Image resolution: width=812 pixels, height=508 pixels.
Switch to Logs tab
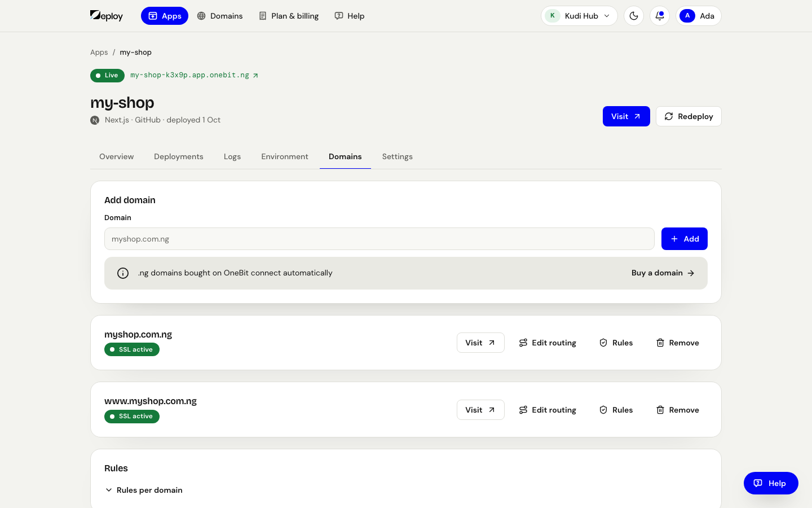232,156
